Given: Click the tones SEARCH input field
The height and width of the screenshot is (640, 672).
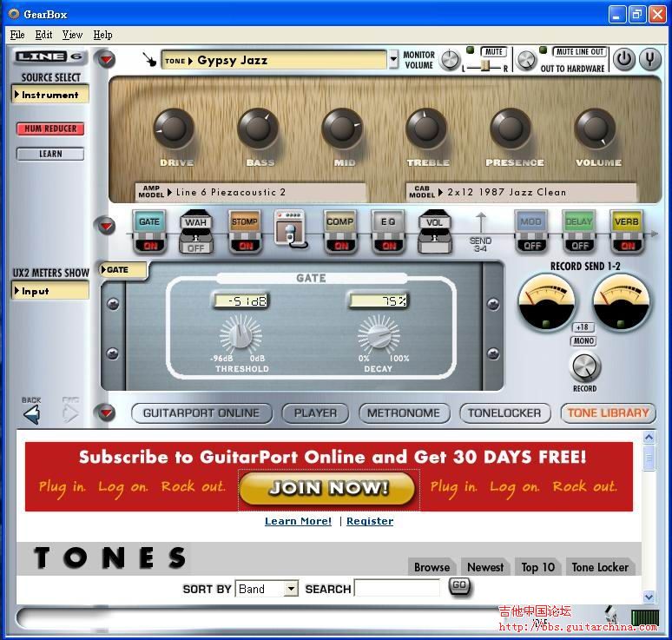Looking at the screenshot, I should pos(398,588).
